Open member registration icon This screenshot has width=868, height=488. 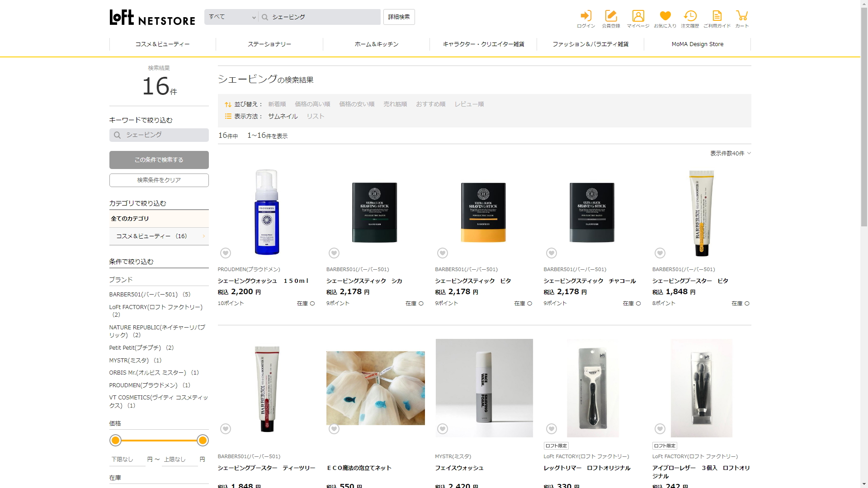(x=611, y=16)
